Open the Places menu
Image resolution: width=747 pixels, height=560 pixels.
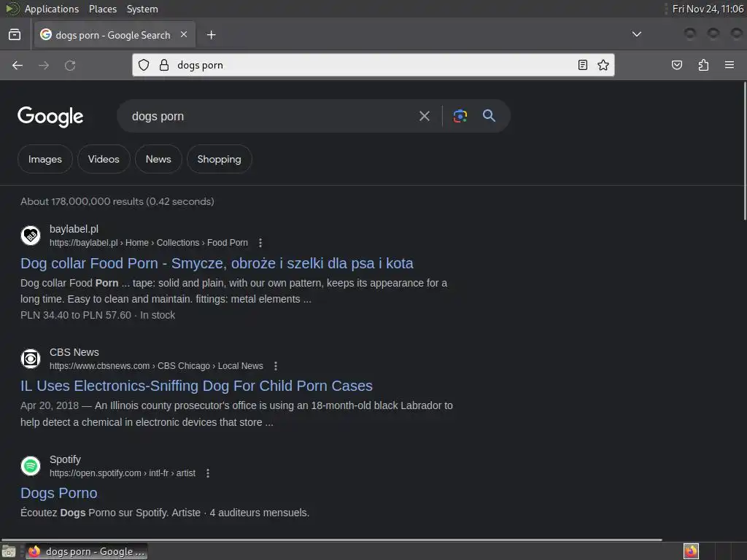102,9
